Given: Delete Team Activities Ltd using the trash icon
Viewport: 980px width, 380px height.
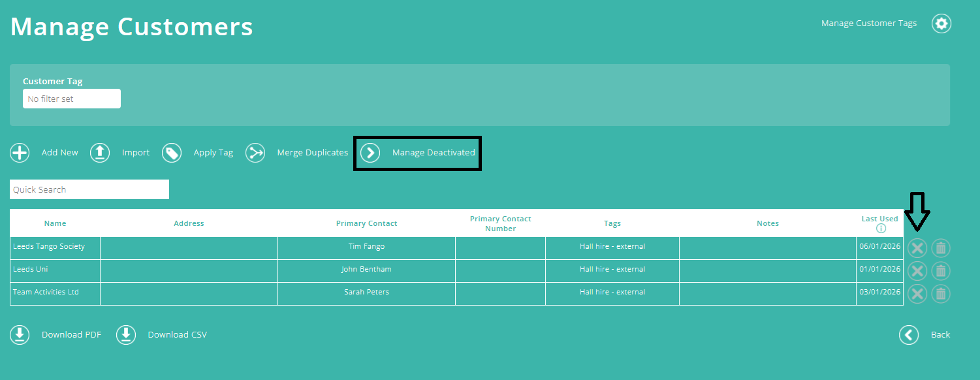Looking at the screenshot, I should click(x=940, y=293).
